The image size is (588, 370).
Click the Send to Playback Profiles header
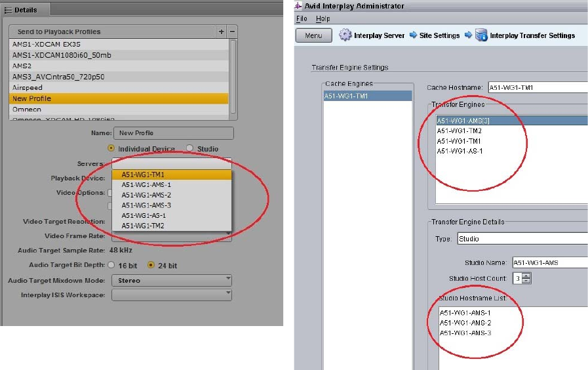point(113,31)
